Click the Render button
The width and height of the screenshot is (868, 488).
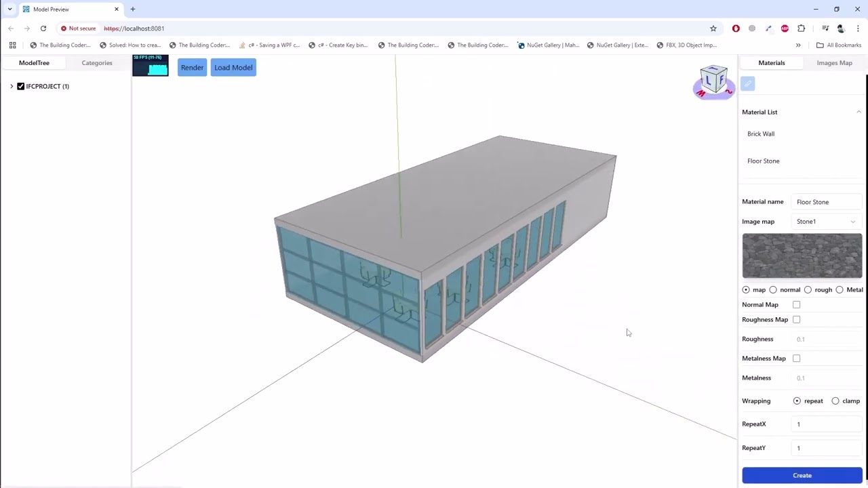192,67
